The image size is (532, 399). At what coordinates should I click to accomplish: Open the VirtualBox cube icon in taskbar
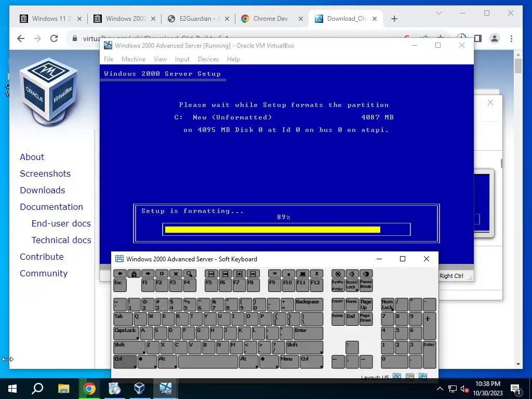click(x=139, y=388)
